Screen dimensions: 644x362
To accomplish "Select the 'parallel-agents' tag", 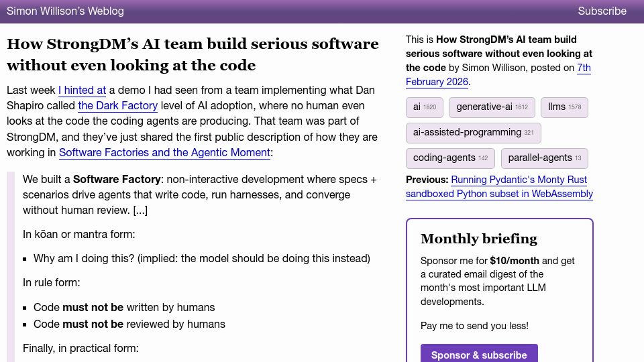I will [544, 158].
